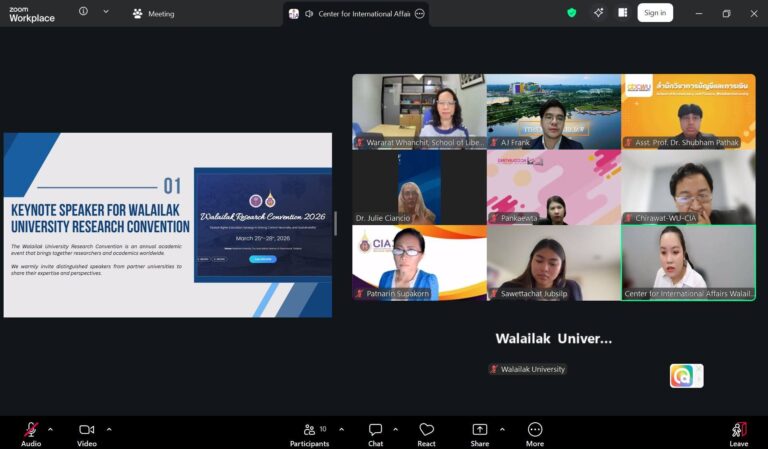Image resolution: width=768 pixels, height=449 pixels.
Task: Select Patnarin Supakorn video tile
Action: tap(419, 263)
